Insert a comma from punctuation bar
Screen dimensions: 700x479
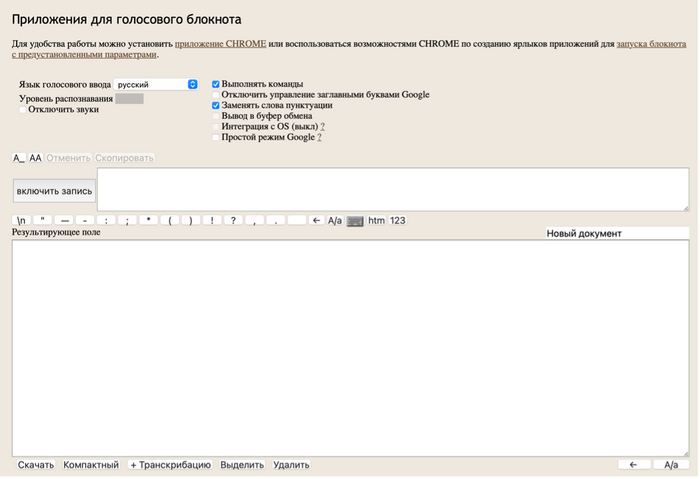tap(254, 221)
